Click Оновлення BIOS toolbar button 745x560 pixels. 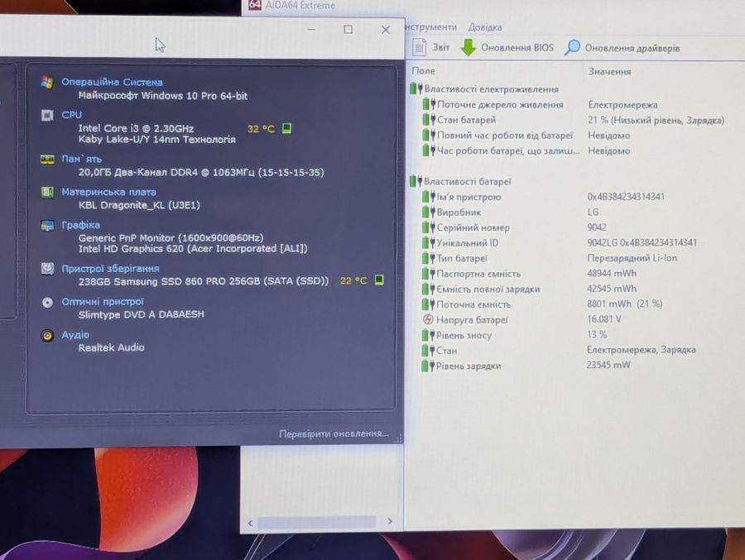pyautogui.click(x=507, y=47)
